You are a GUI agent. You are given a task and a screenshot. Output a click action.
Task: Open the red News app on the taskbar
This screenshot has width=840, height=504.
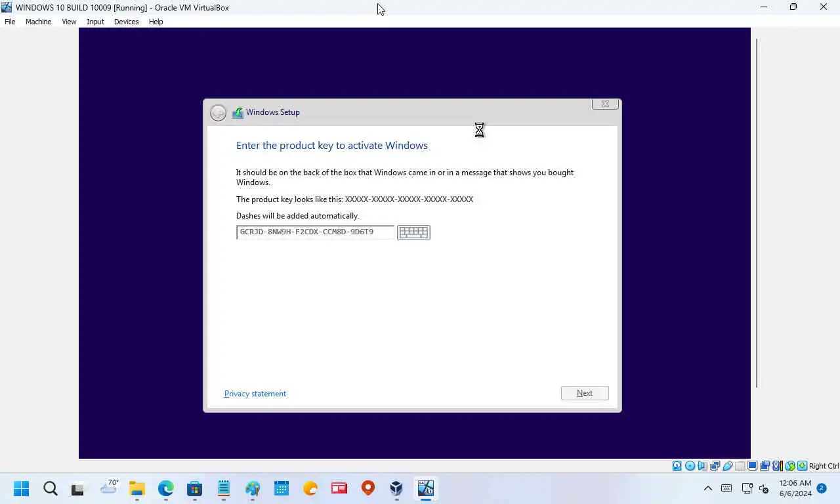339,488
